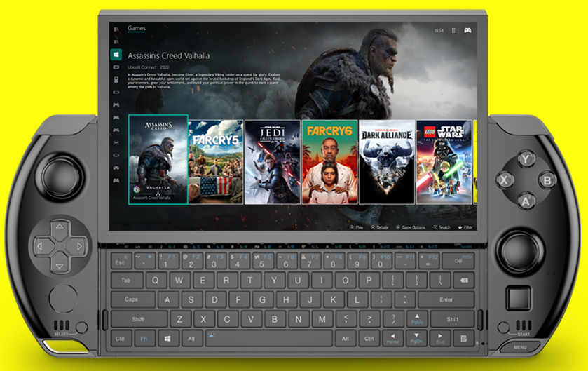Screen dimensions: 588x371
Task: Click the G key
Action: (x=262, y=299)
